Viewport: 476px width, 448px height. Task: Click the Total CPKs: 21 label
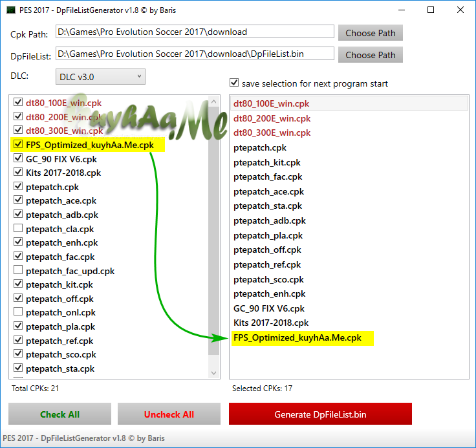[35, 389]
